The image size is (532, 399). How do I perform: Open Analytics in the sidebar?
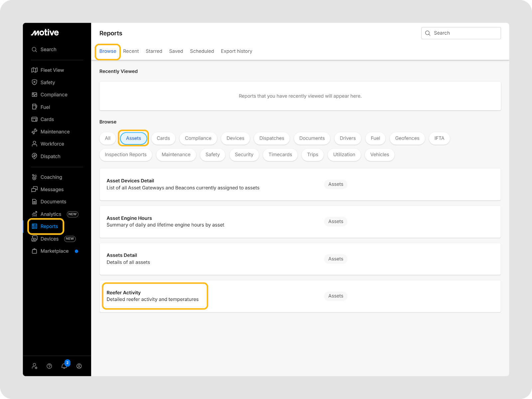point(51,214)
